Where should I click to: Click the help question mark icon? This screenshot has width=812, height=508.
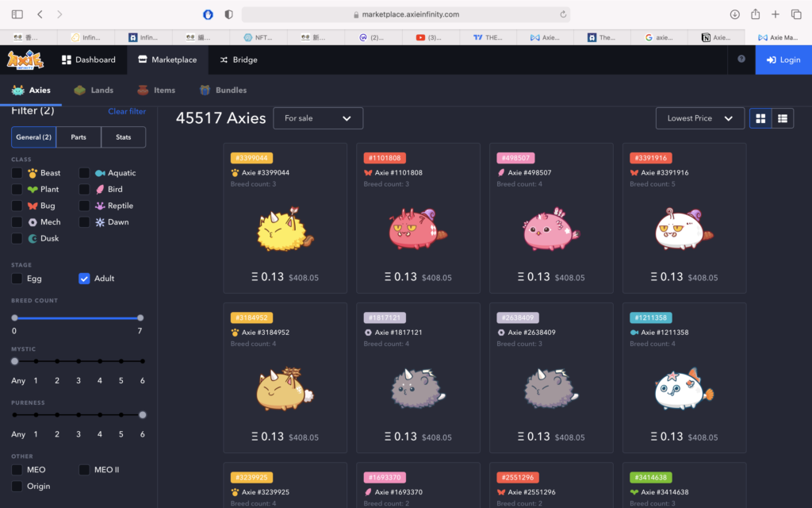(x=741, y=59)
